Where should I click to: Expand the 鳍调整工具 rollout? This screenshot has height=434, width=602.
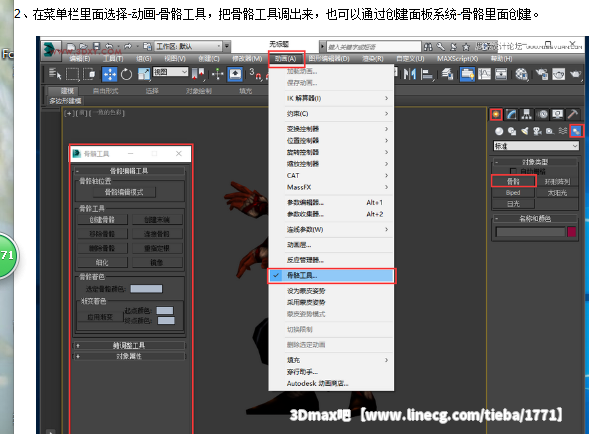coord(129,345)
